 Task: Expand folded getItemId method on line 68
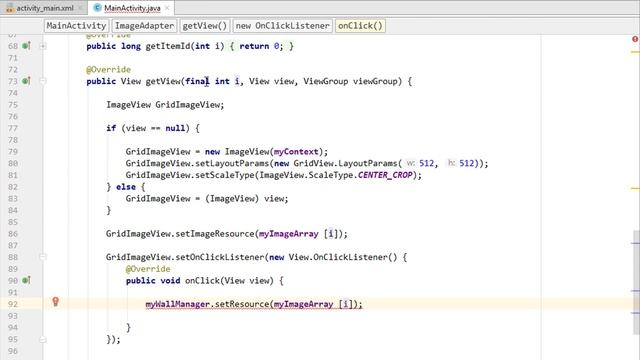click(x=43, y=46)
